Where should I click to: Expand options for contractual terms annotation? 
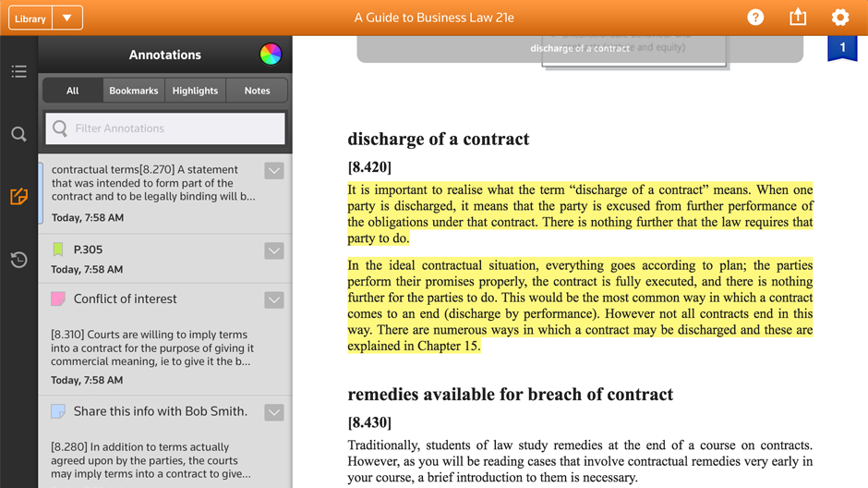[x=274, y=171]
